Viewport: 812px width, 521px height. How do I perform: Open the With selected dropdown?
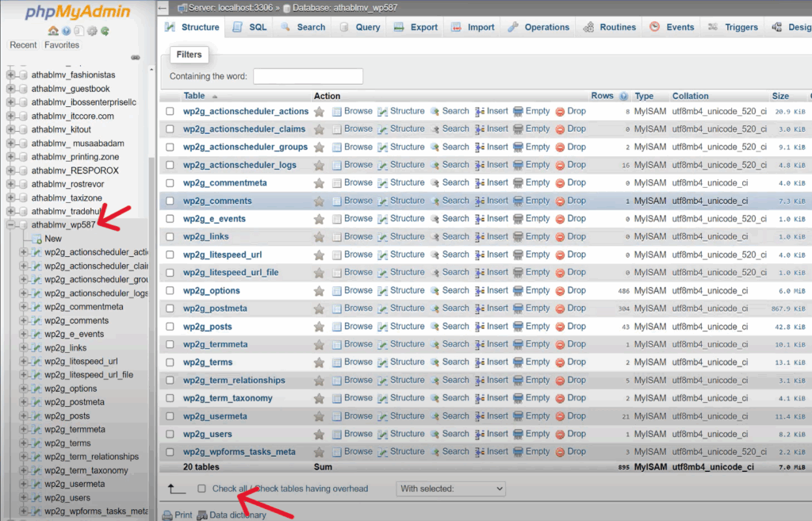pyautogui.click(x=451, y=488)
